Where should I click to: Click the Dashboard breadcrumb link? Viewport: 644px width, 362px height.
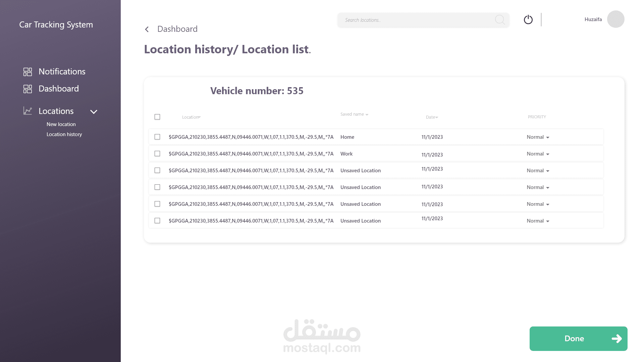click(x=177, y=29)
